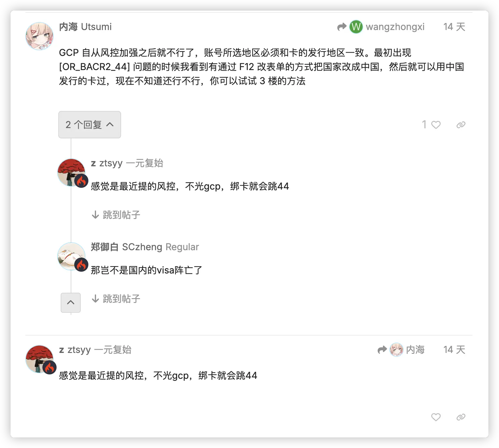The width and height of the screenshot is (499, 448).
Task: Click reply arrow icon next to wangzhongxi
Action: pos(342,27)
